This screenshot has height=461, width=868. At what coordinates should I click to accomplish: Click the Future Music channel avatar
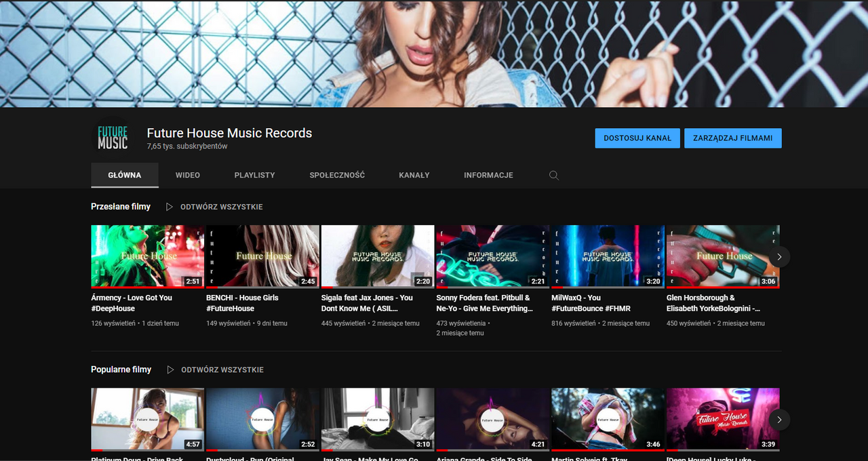coord(113,138)
